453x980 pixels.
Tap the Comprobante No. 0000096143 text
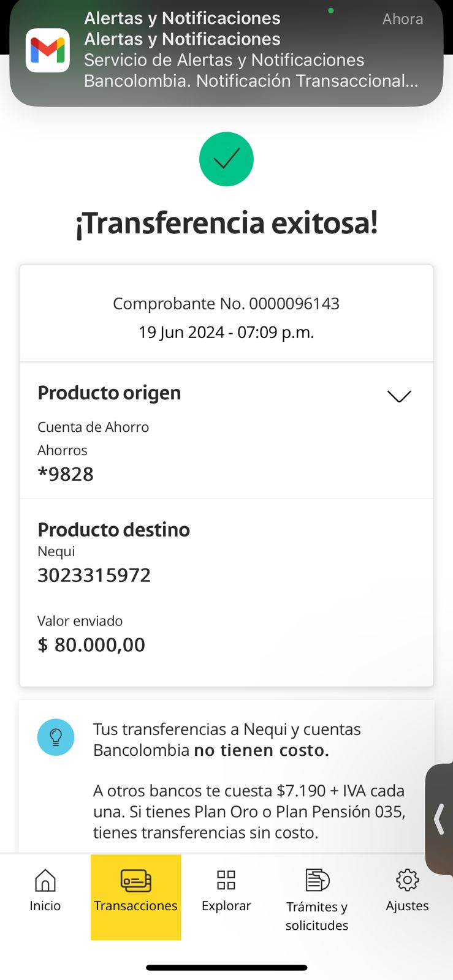tap(226, 304)
